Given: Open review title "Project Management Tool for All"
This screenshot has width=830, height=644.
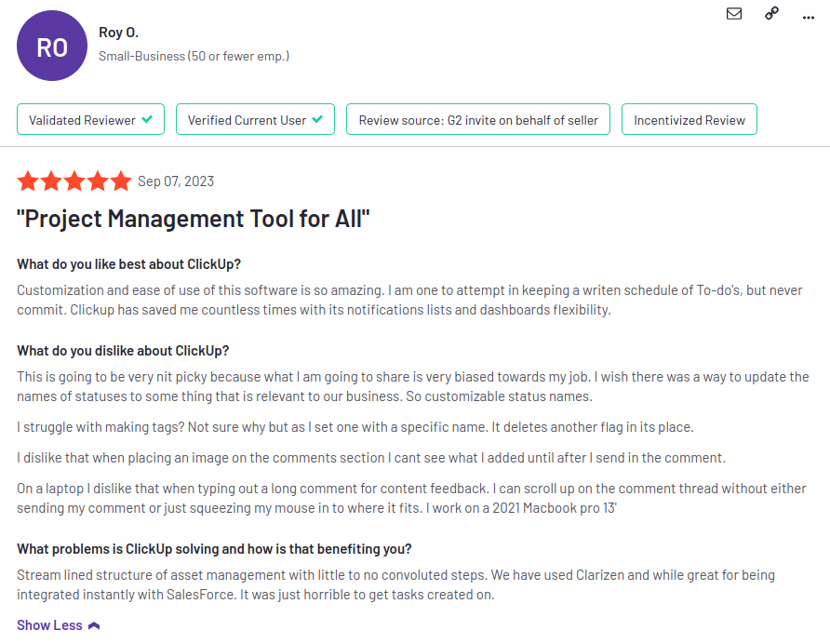Looking at the screenshot, I should (194, 219).
